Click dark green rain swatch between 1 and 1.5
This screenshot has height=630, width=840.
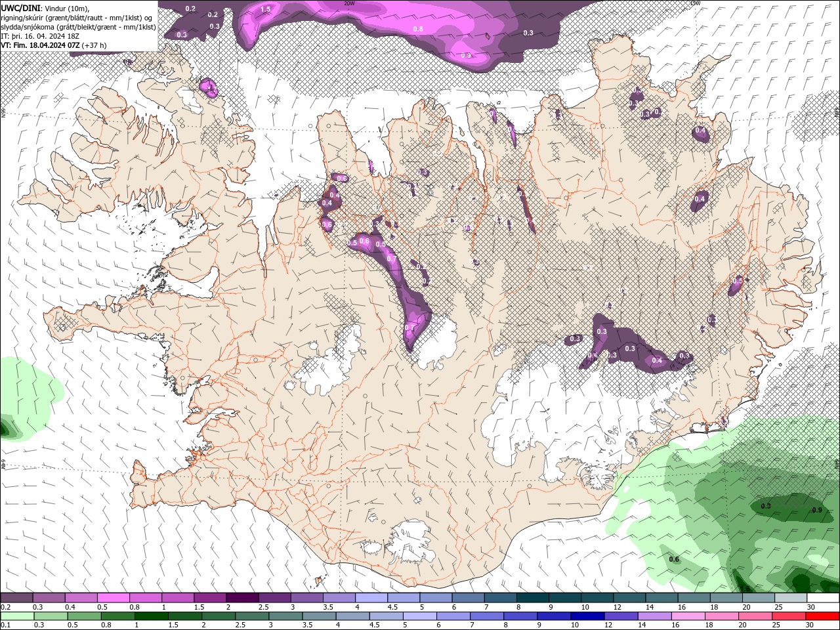point(152,616)
